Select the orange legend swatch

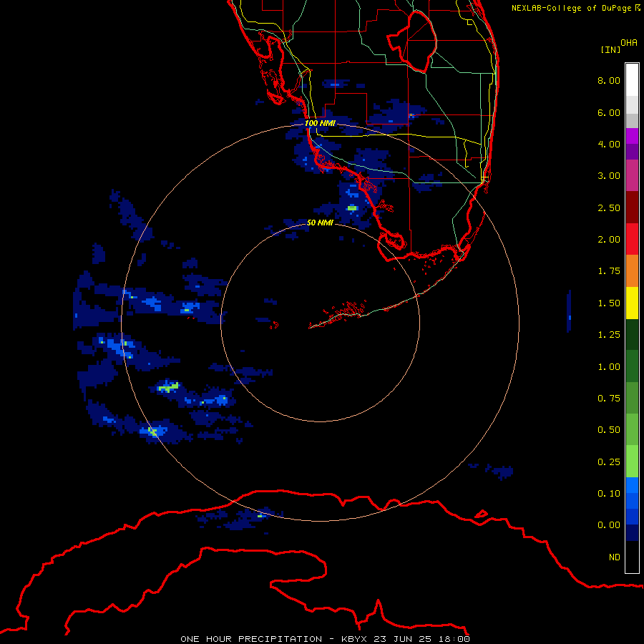tap(632, 271)
